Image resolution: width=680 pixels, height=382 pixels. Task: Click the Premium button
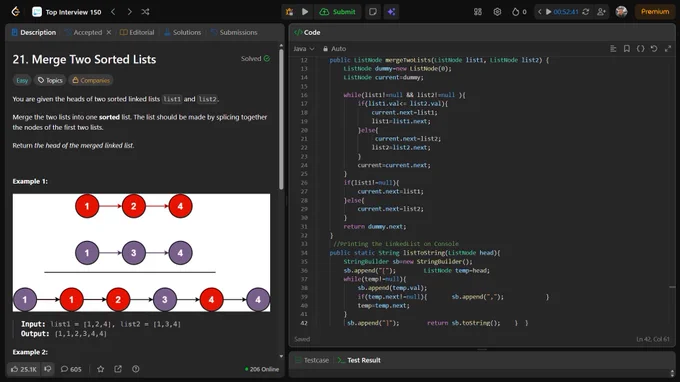click(655, 12)
